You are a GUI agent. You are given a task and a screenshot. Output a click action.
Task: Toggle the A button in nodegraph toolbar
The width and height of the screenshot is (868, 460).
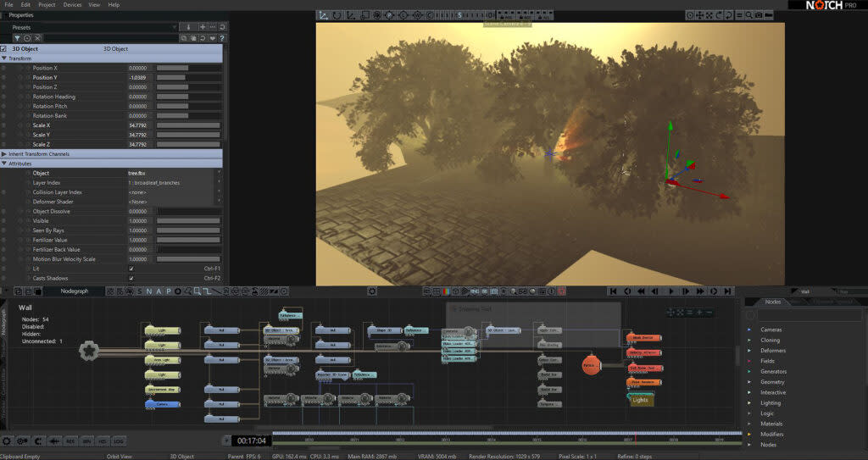pos(159,291)
